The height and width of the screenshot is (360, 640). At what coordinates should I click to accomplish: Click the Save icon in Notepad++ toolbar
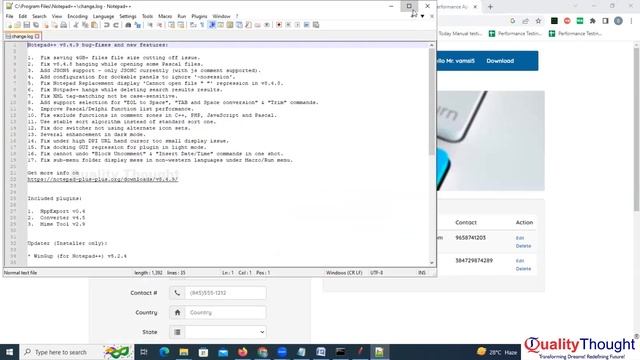[x=27, y=25]
